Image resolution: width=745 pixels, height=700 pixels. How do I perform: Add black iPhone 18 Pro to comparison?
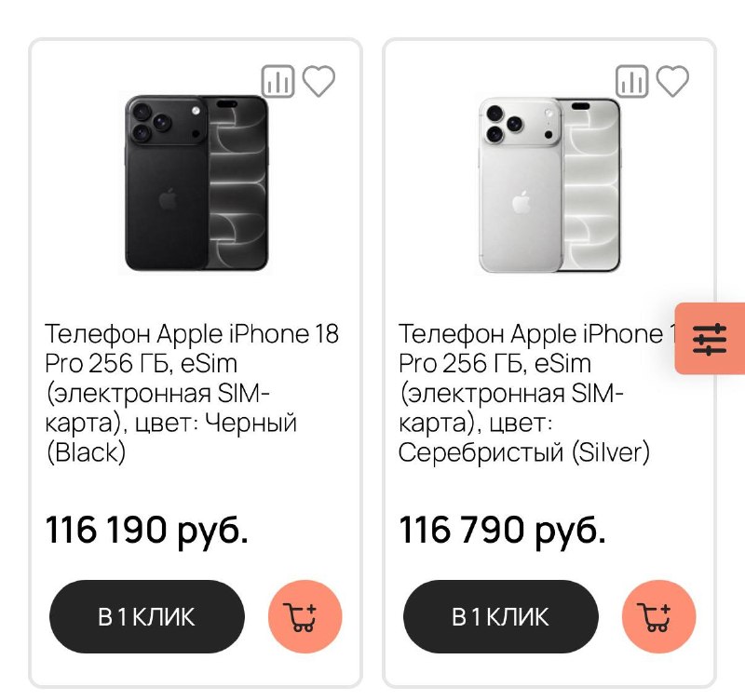click(278, 81)
